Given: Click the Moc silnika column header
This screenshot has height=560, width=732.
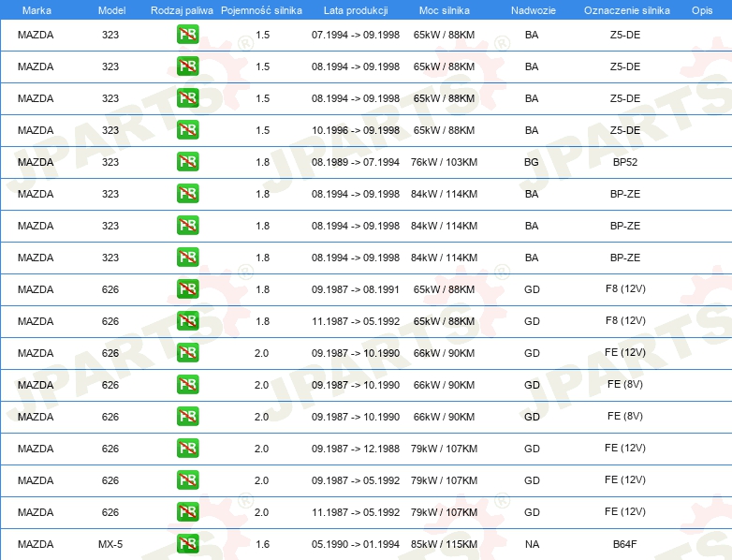Looking at the screenshot, I should (444, 10).
